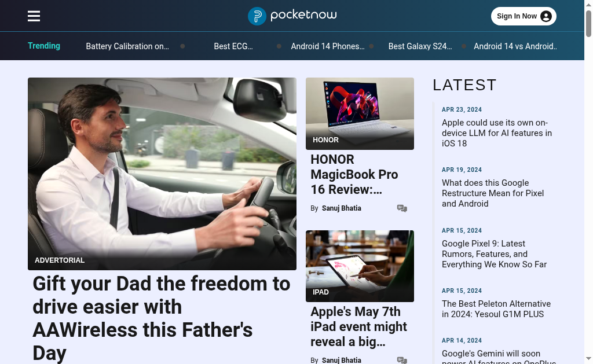Viewport: 593px width, 364px height.
Task: Click the Pocketnow logo icon
Action: point(257,16)
